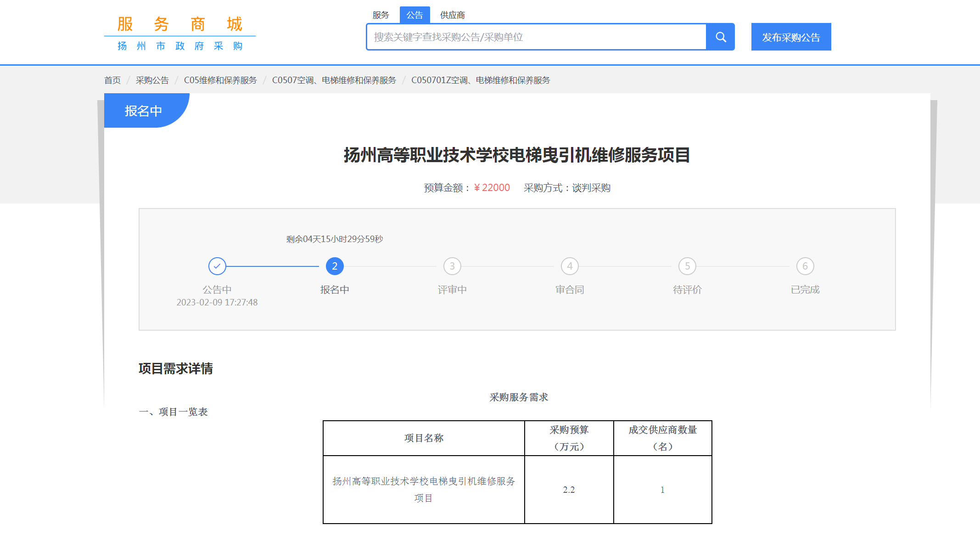This screenshot has width=980, height=536.
Task: Open the C050701Z空调、电梯维修和保养服务 breadcrumb
Action: [481, 80]
